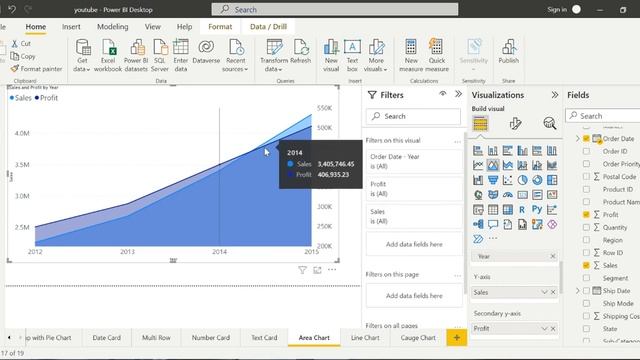The image size is (640, 360).
Task: Click Format painter
Action: pyautogui.click(x=37, y=69)
